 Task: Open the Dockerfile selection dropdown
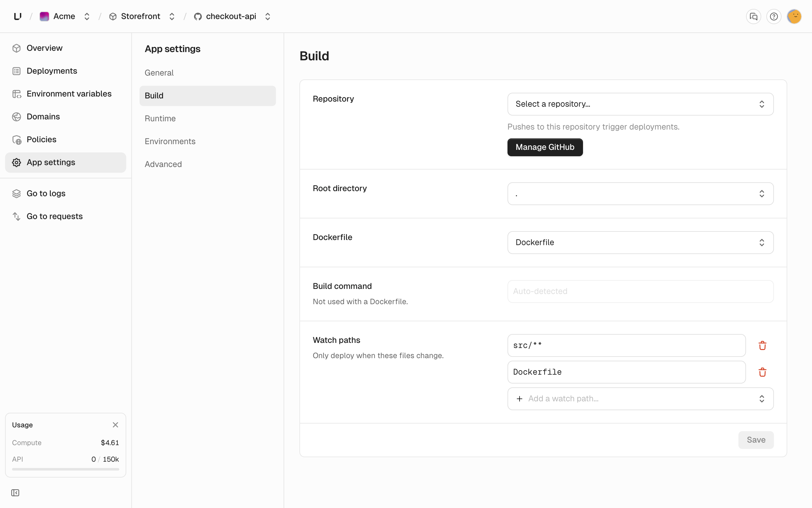click(x=640, y=243)
